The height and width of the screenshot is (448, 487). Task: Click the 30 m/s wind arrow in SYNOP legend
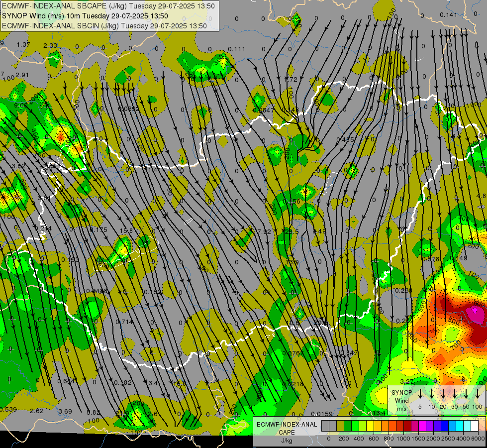click(454, 393)
